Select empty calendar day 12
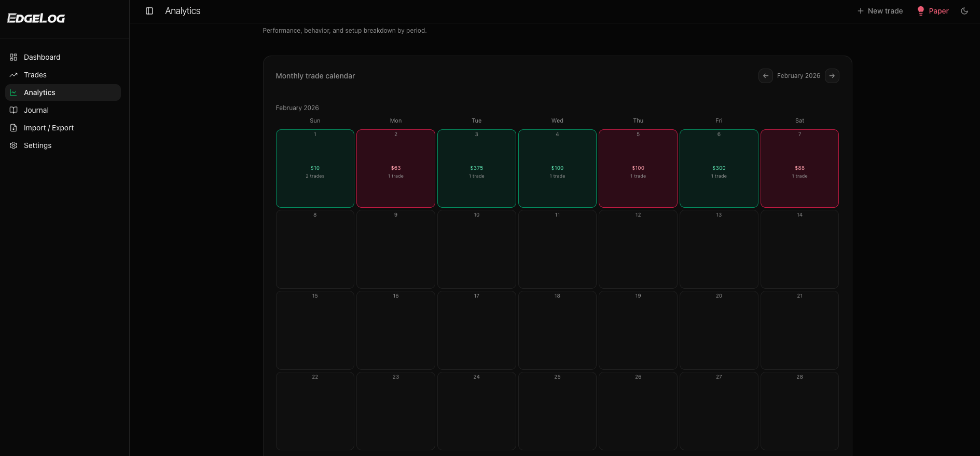Viewport: 980px width, 456px height. tap(638, 249)
